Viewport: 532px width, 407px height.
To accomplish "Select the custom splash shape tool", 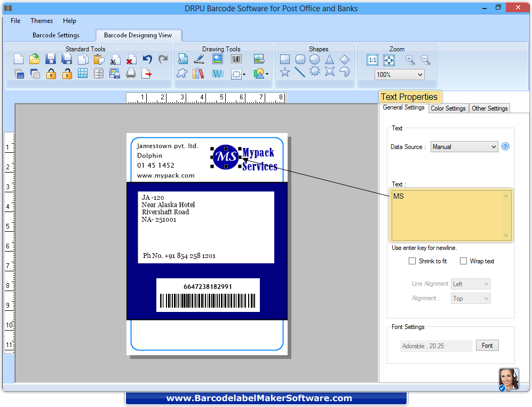I will tap(182, 73).
